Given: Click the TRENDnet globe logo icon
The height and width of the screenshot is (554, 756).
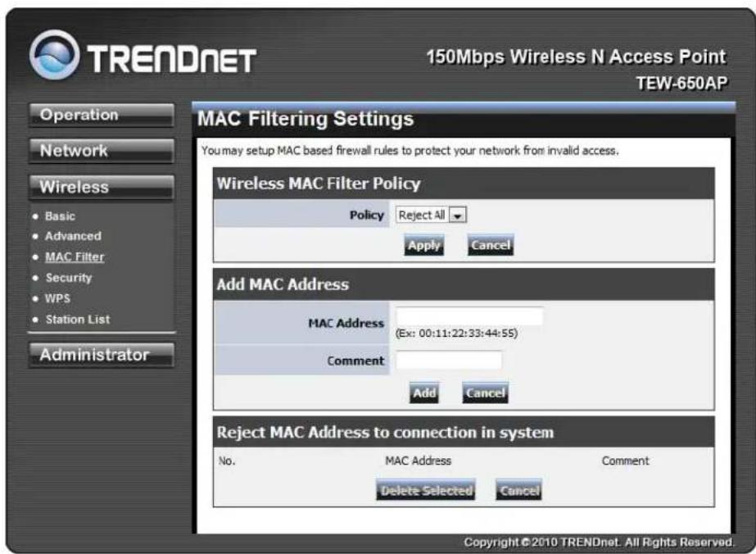Looking at the screenshot, I should (x=55, y=55).
